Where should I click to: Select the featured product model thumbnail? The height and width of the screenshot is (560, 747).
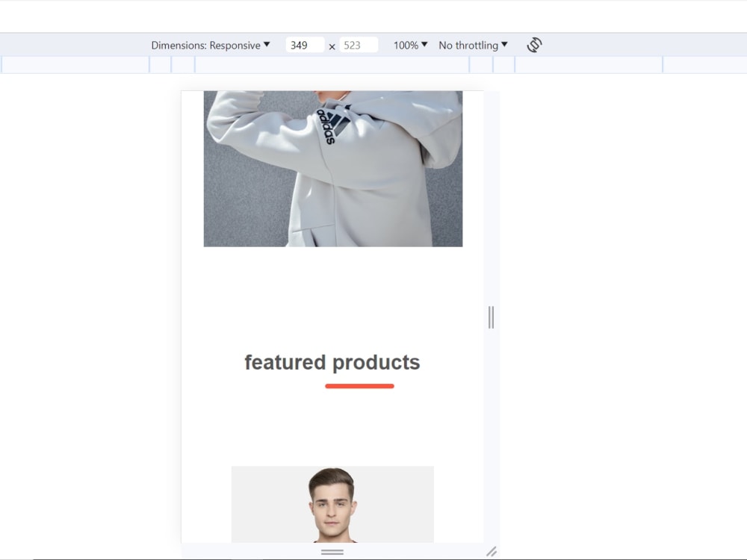(332, 504)
